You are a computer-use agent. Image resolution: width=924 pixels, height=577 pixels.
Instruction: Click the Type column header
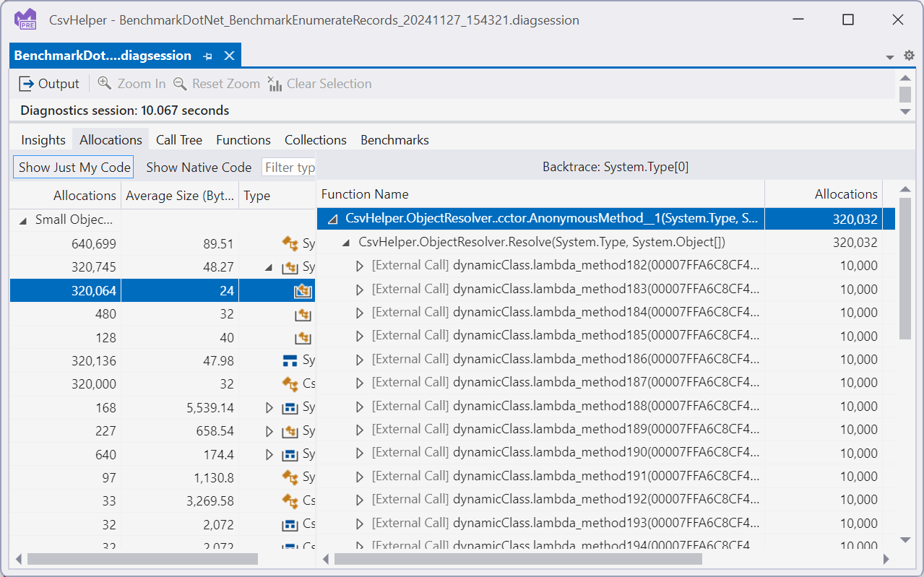coord(277,195)
